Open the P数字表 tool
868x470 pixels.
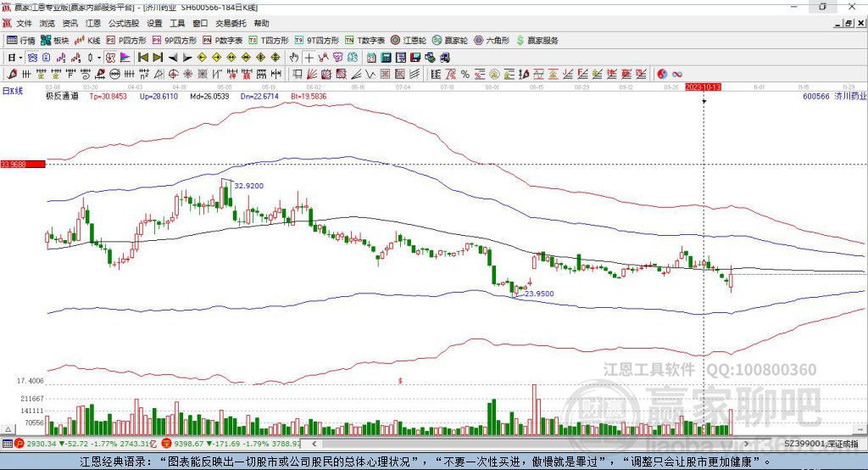223,41
